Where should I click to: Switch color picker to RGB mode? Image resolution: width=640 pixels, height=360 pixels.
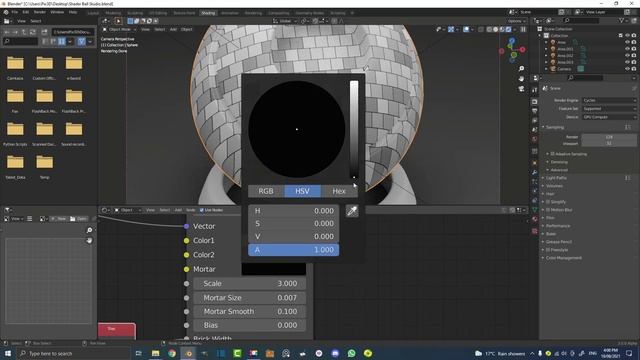266,191
